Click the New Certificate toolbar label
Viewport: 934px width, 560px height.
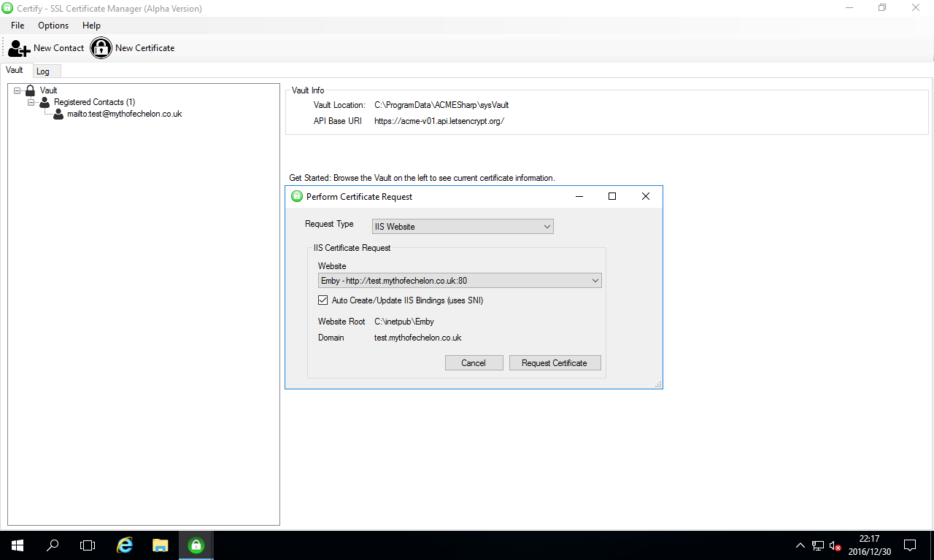pyautogui.click(x=145, y=48)
